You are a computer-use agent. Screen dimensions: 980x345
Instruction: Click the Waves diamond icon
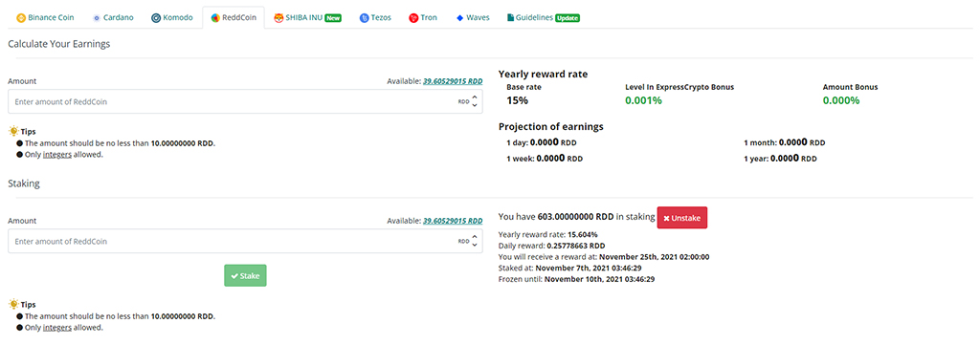pyautogui.click(x=459, y=18)
